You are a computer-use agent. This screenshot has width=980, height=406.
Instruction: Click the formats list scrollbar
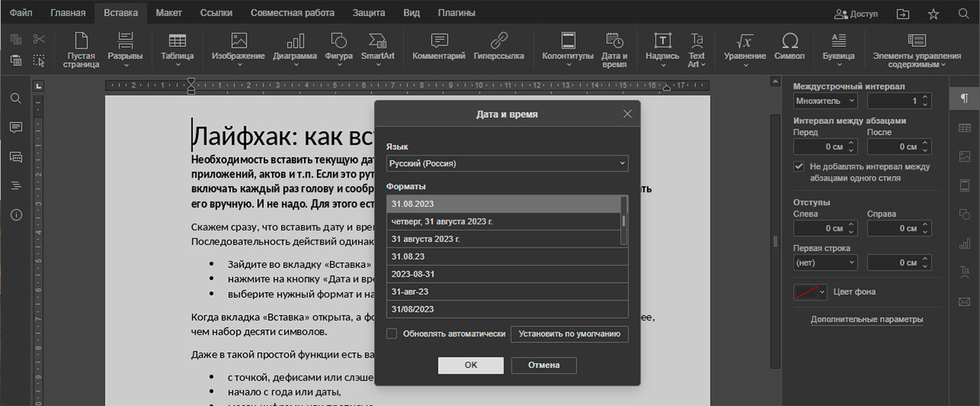[x=623, y=221]
